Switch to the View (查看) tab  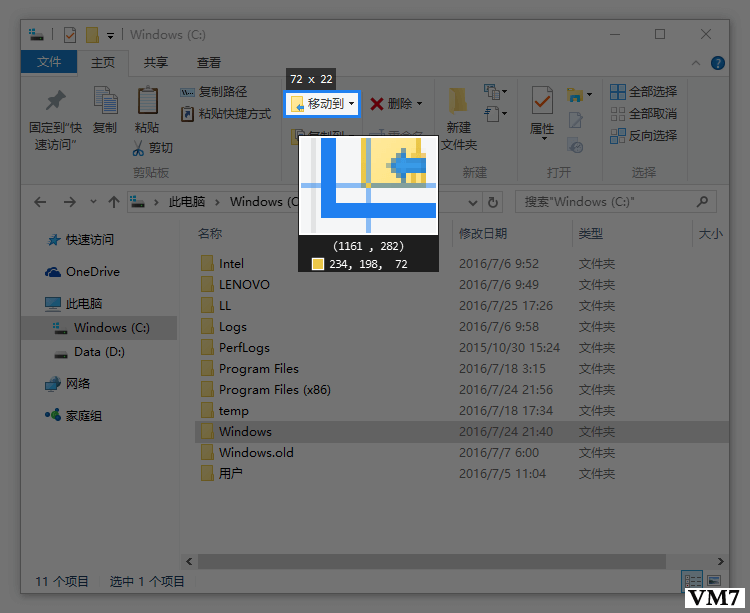coord(209,62)
